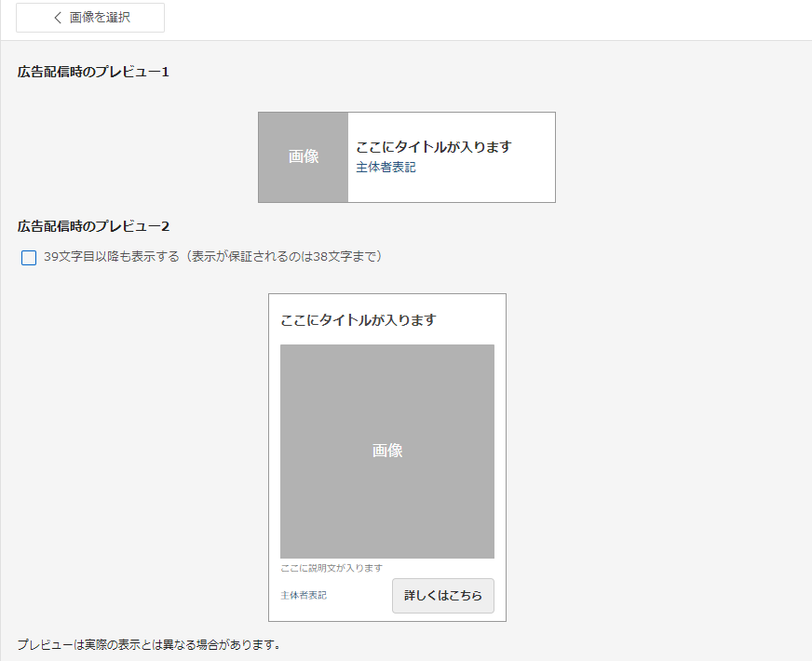Click the back chevron icon beside 画像を選択

tap(58, 18)
